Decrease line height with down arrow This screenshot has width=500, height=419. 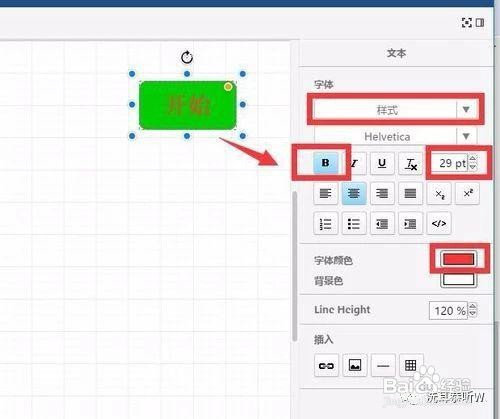point(473,315)
